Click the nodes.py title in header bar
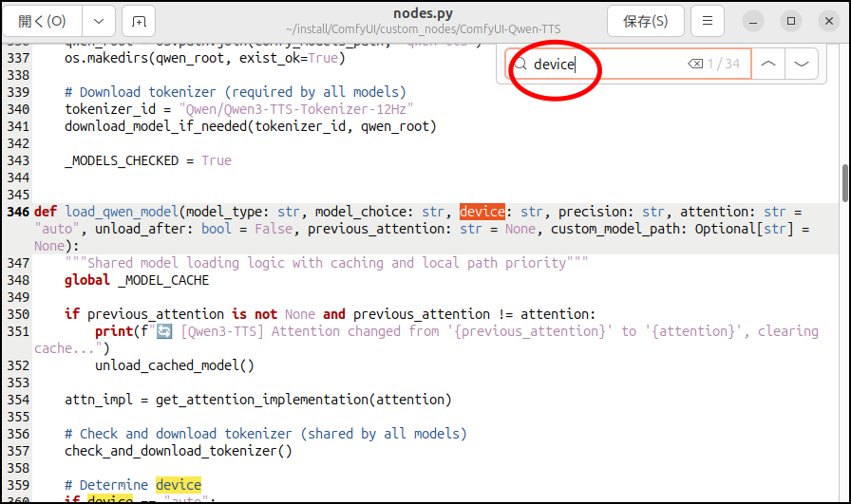Viewport: 851px width, 504px height. tap(425, 13)
